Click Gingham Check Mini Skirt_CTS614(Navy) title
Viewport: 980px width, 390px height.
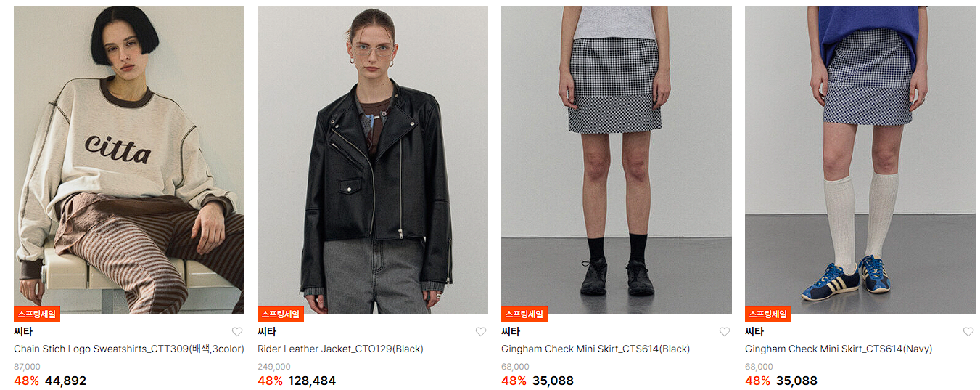(839, 349)
